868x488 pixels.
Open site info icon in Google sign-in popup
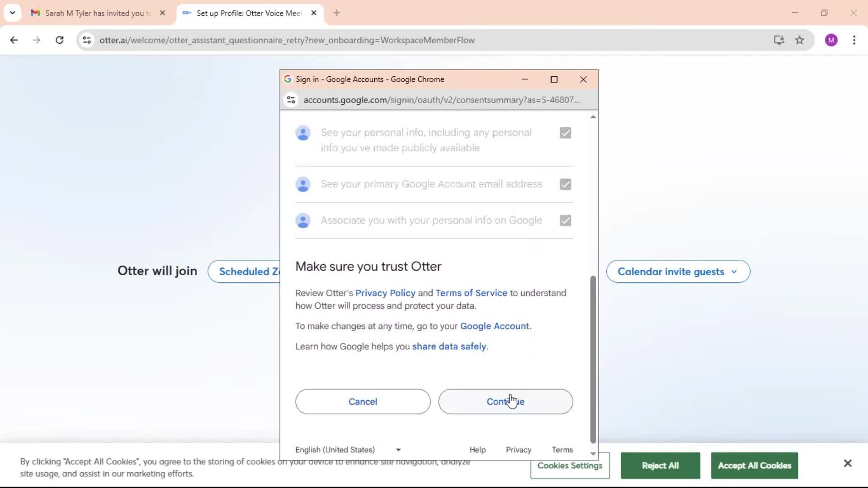[291, 100]
